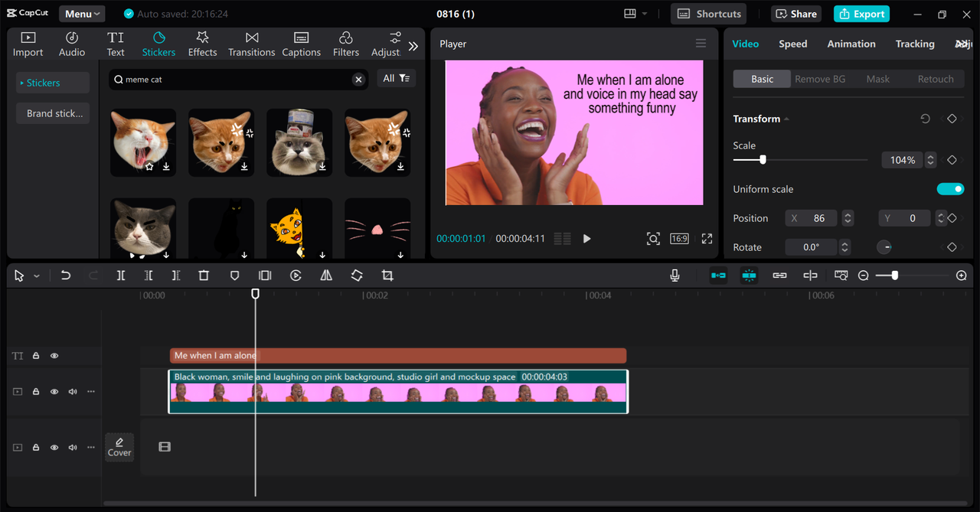Collapse the Transform section
The height and width of the screenshot is (512, 980).
786,119
